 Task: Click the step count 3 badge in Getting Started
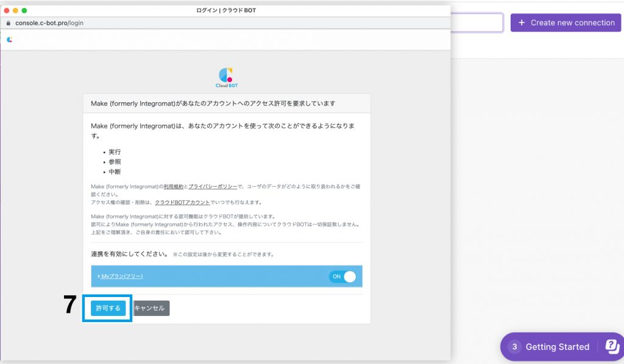coord(514,346)
